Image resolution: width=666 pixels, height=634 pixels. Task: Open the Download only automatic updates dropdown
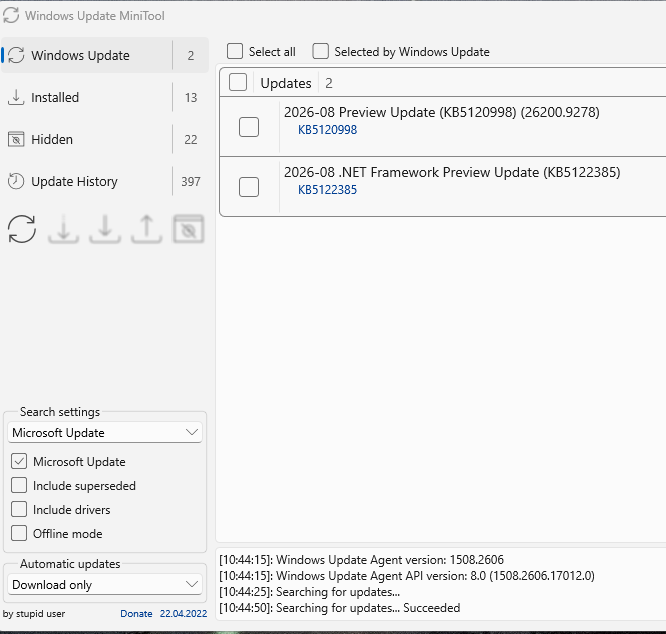(x=105, y=585)
